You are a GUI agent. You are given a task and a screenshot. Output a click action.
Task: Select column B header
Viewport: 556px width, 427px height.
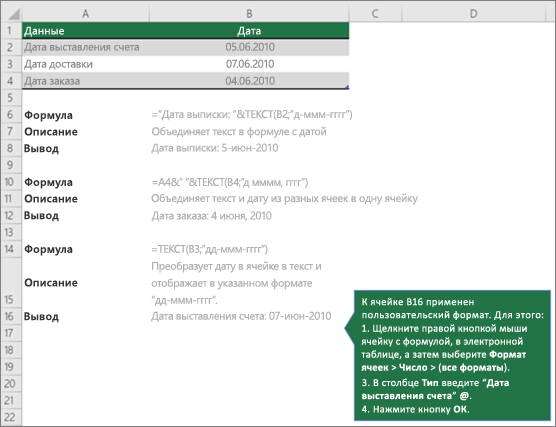click(x=249, y=13)
